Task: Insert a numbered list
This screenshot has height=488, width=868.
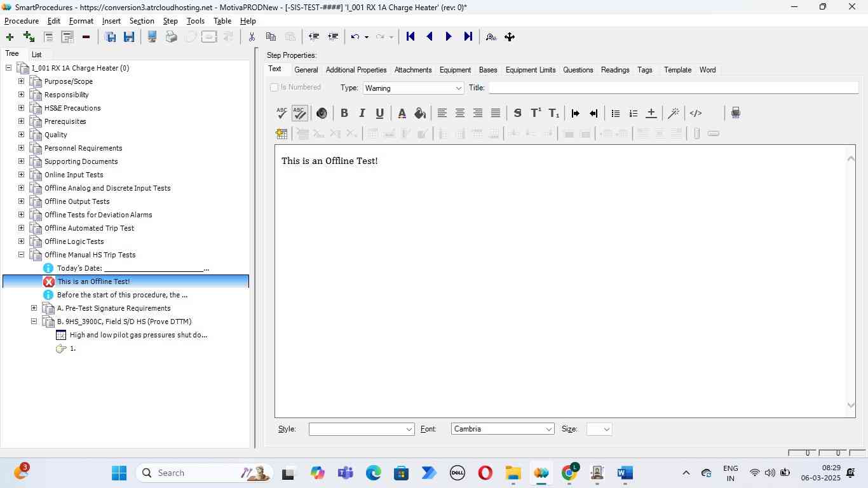Action: click(633, 113)
